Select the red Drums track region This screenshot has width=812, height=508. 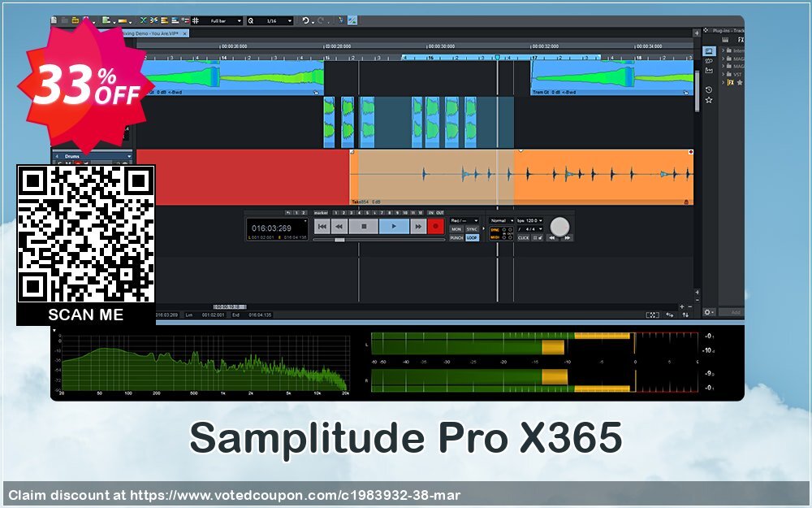244,176
